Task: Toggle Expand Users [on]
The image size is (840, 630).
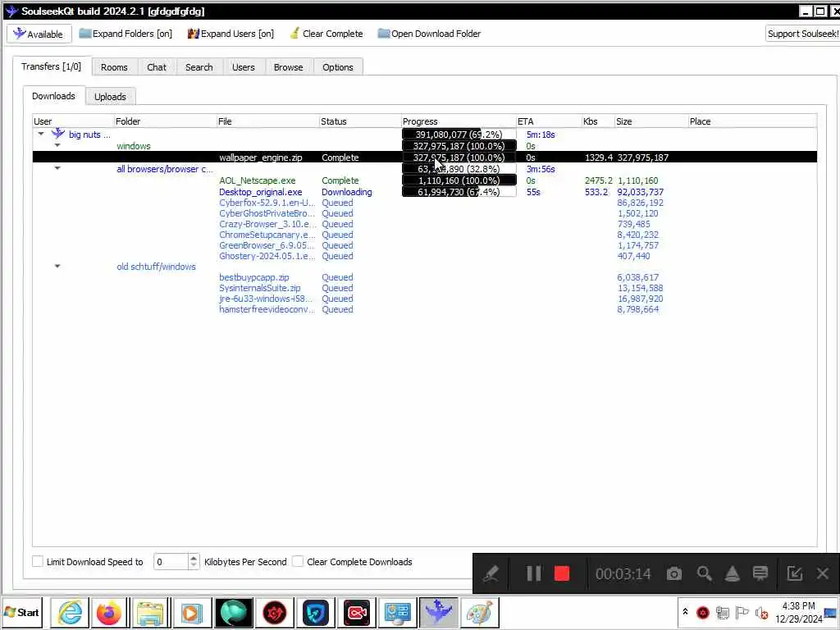Action: tap(231, 34)
